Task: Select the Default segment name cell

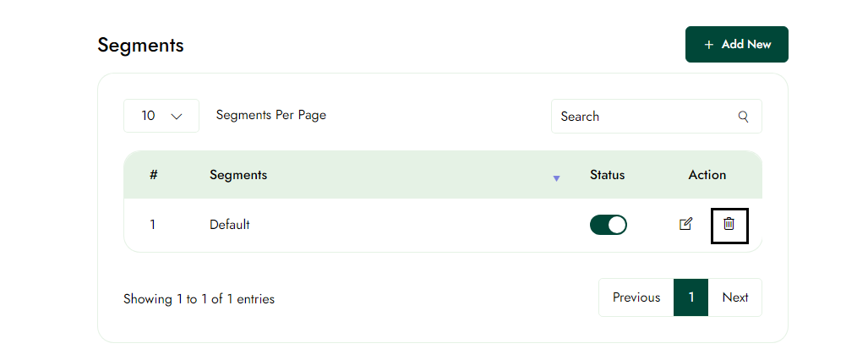Action: tap(230, 225)
